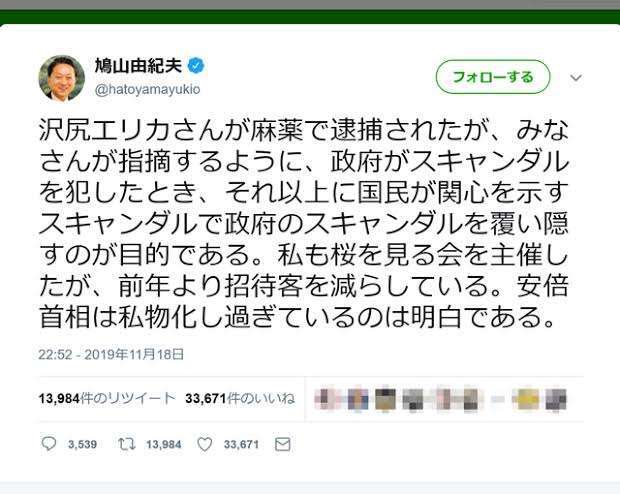620x494 pixels.
Task: Click the reply speech bubble icon
Action: click(x=49, y=444)
